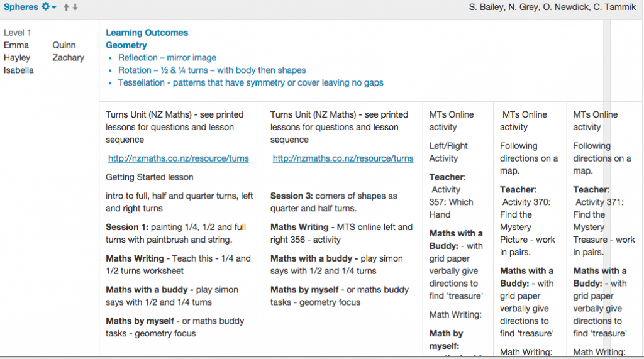Open the second nzmaths turns link
Viewport: 644px width, 359px height.
coord(343,158)
